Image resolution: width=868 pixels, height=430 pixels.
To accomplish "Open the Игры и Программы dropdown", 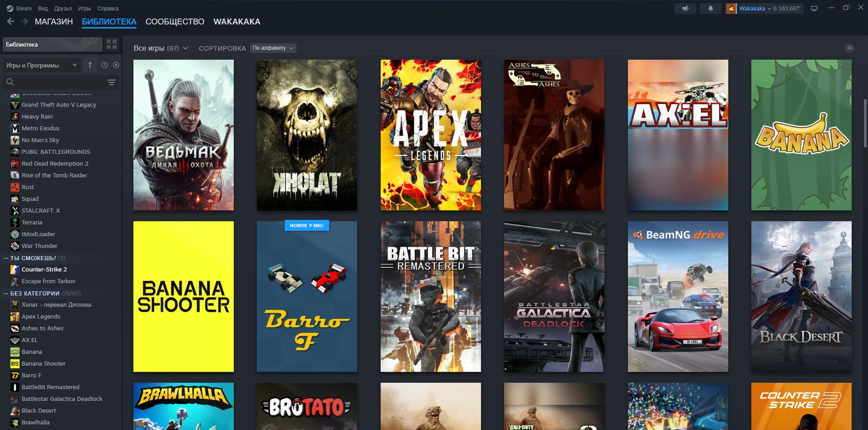I will pyautogui.click(x=41, y=65).
